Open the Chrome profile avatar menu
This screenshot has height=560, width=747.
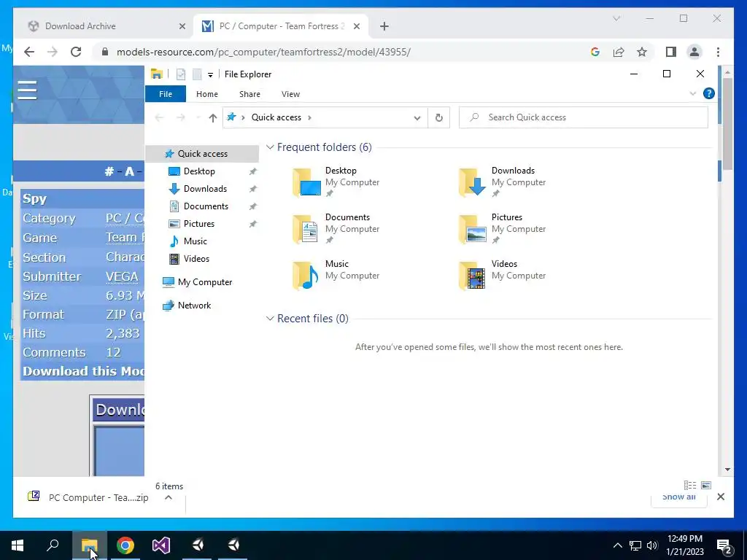coord(694,52)
